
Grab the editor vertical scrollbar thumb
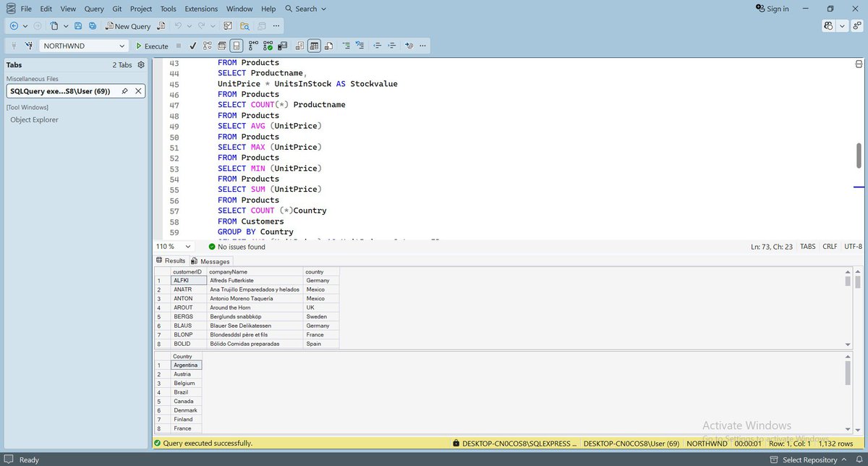pos(859,155)
